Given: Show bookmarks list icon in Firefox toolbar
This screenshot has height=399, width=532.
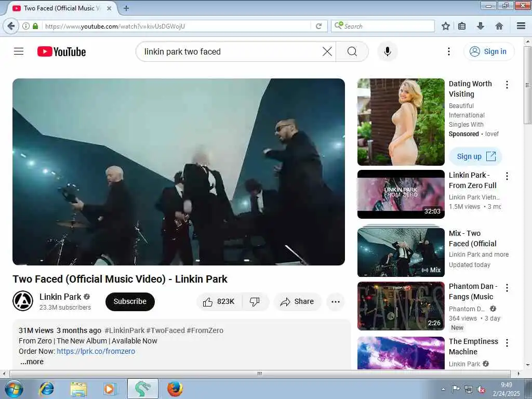Looking at the screenshot, I should point(462,26).
